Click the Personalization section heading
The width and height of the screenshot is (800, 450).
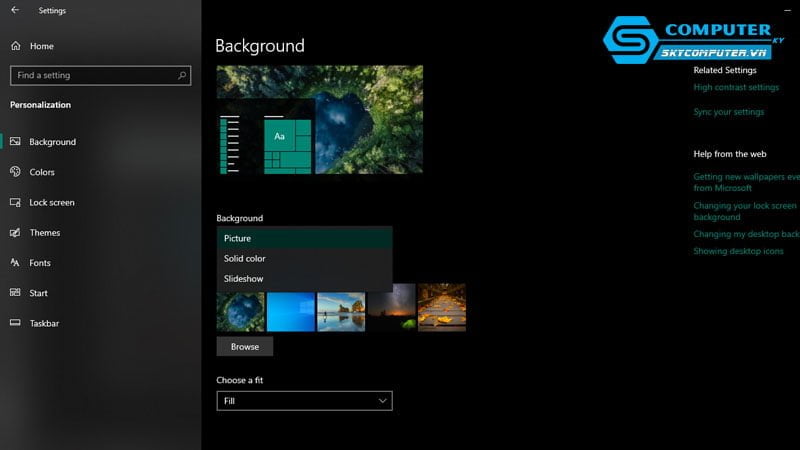[40, 105]
